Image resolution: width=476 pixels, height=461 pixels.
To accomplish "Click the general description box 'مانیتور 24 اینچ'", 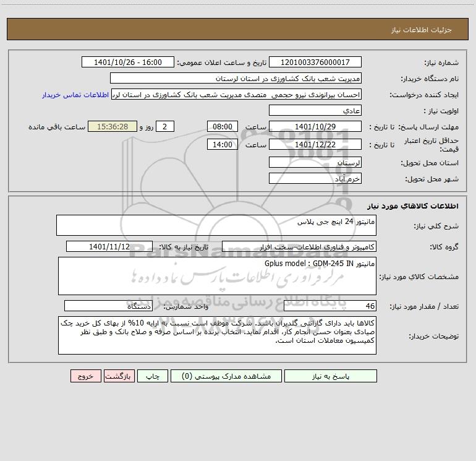I will (x=216, y=225).
